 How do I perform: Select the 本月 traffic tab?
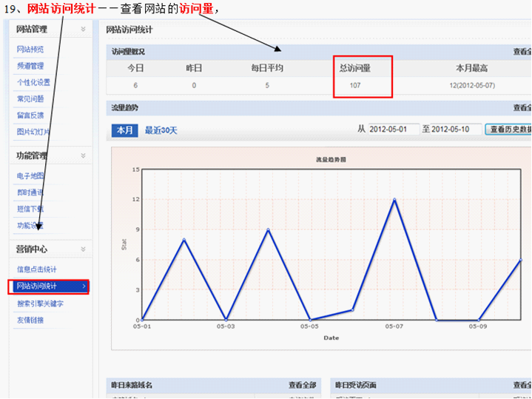tap(124, 130)
